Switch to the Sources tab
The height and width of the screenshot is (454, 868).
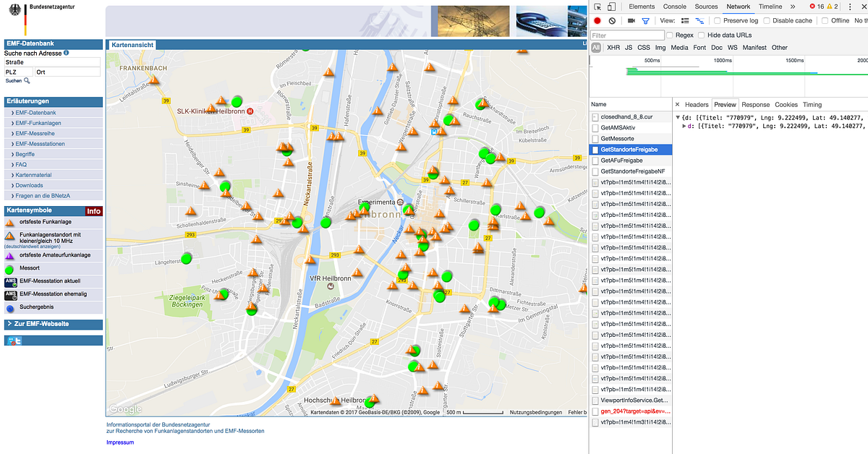click(706, 7)
